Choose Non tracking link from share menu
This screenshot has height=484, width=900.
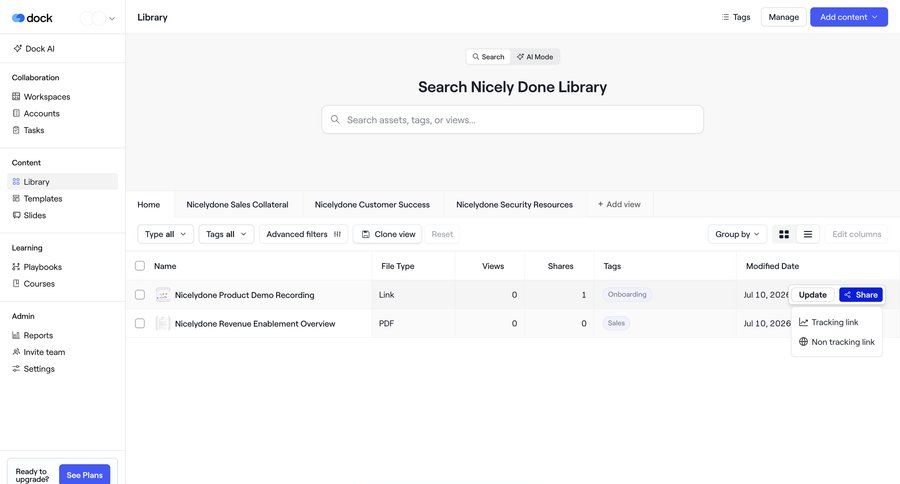836,342
